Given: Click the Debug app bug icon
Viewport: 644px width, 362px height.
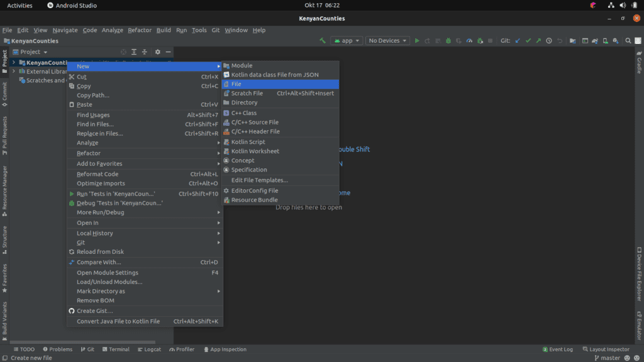Looking at the screenshot, I should point(448,41).
